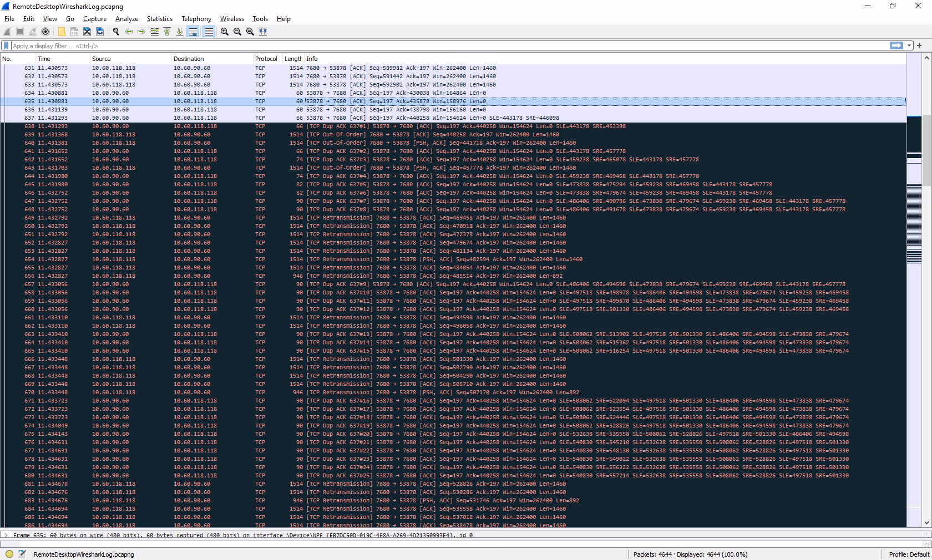Expand the Frame 635 details row

(x=6, y=535)
